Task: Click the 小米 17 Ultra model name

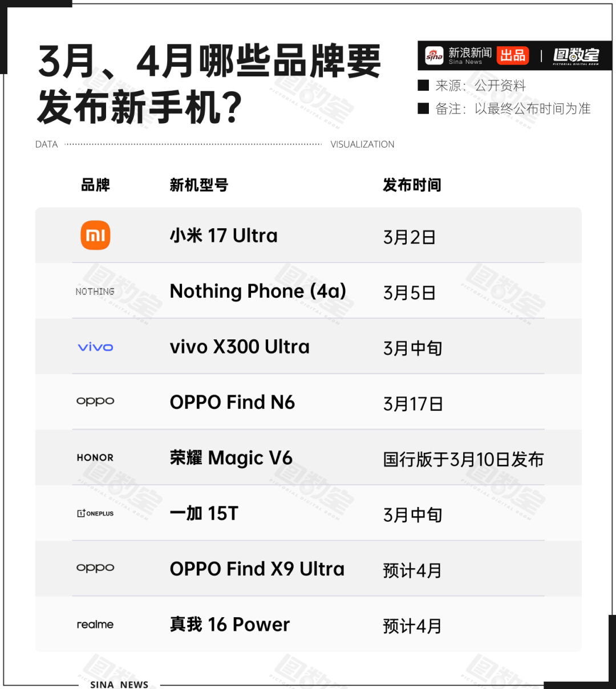Action: (x=224, y=236)
